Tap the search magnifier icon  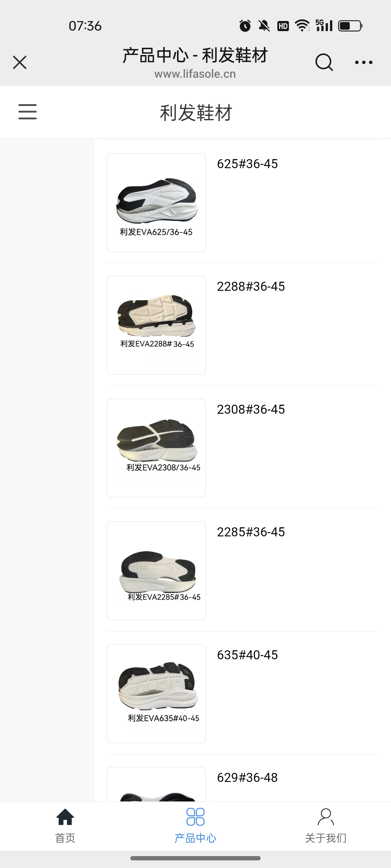tap(324, 62)
